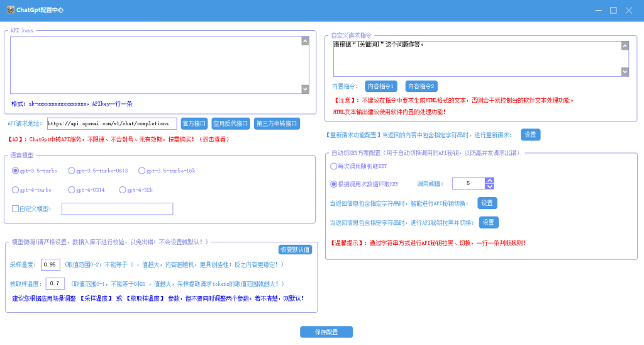This screenshot has width=644, height=345.
Task: Click 自定义请求指令 scroll-up arrow
Action: coord(625,46)
